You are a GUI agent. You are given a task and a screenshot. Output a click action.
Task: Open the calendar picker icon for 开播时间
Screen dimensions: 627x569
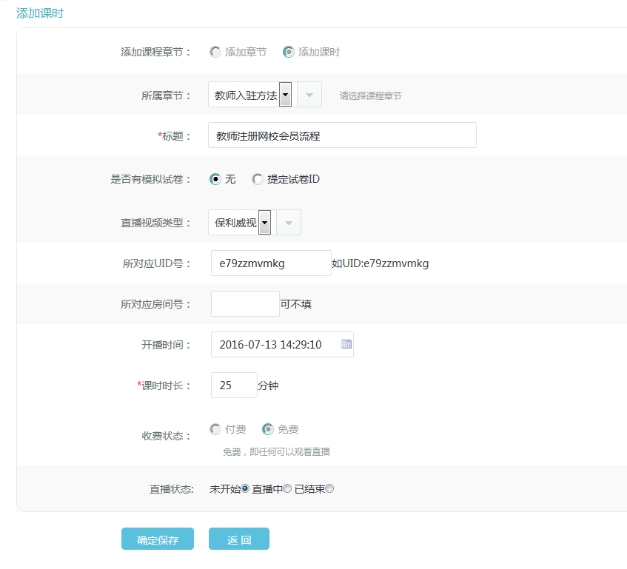(x=346, y=344)
